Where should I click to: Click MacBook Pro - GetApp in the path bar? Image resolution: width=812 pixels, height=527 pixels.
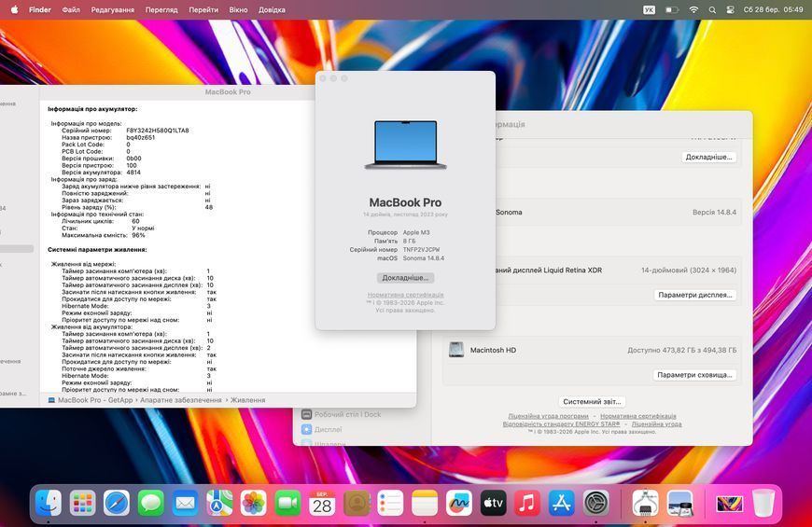tap(95, 400)
